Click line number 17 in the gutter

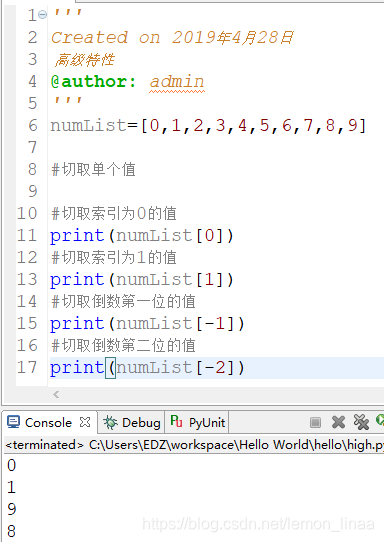(27, 367)
